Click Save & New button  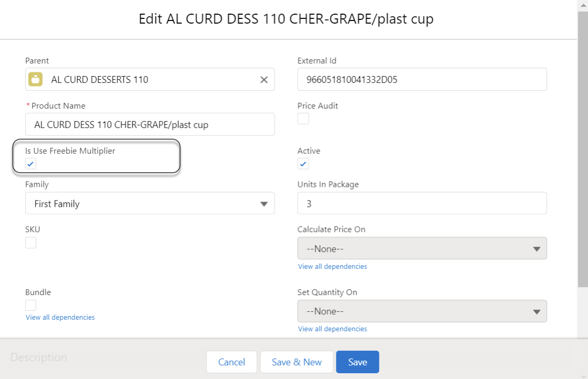(x=297, y=362)
